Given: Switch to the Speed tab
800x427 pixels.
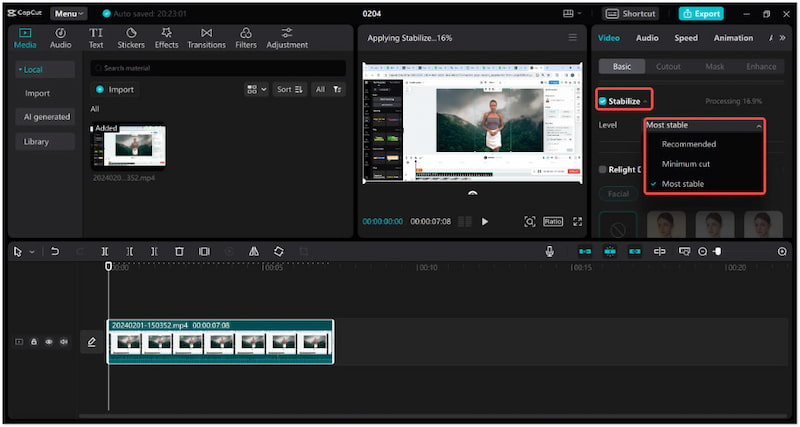Looking at the screenshot, I should coord(686,38).
